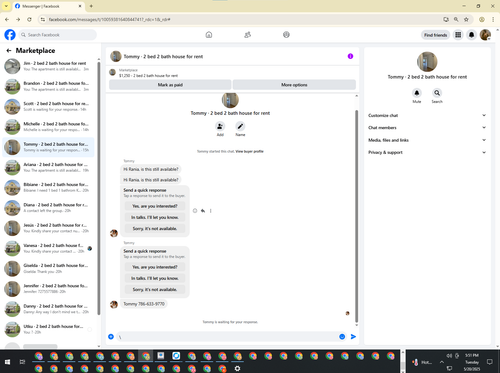
Task: Expand the Privacy & support section
Action: [x=427, y=152]
